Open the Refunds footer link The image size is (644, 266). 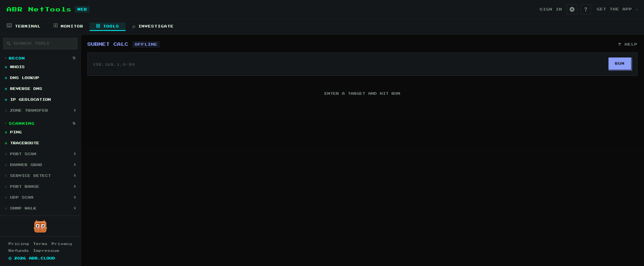coord(19,251)
